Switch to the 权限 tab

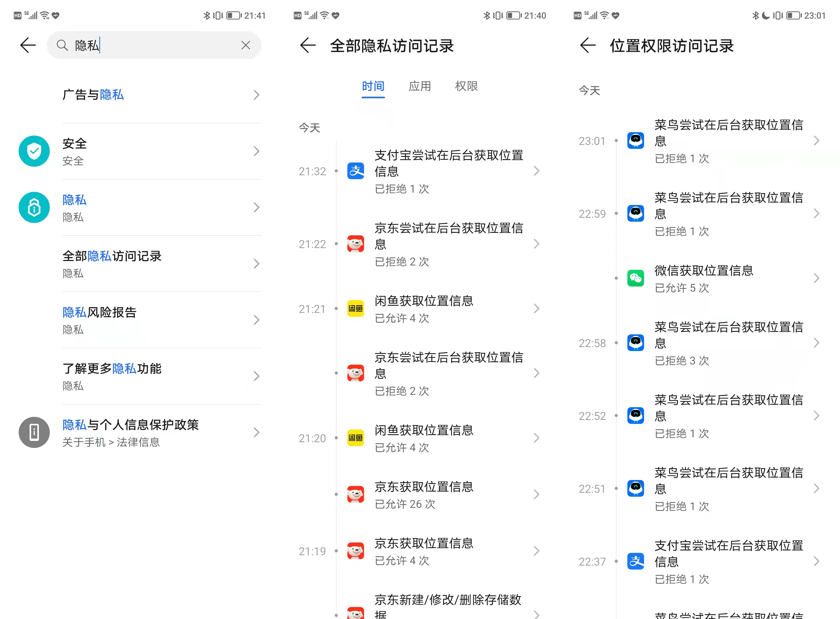(466, 86)
